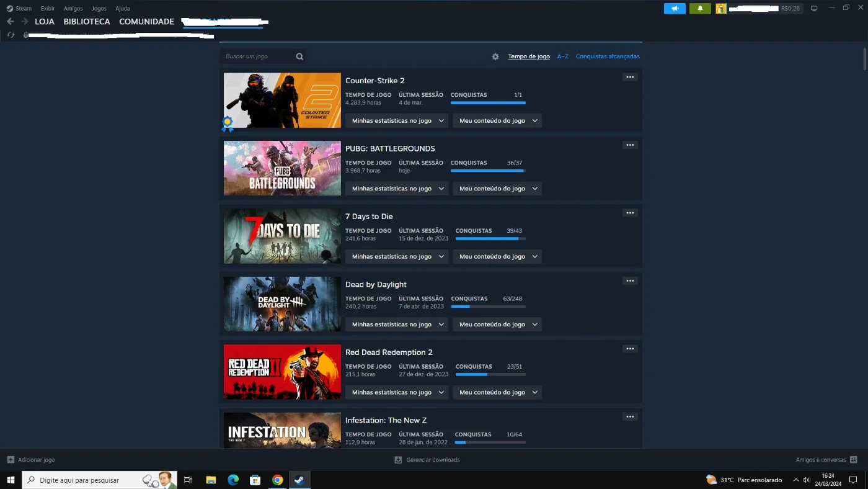Open the three-dot menu for Red Dead Redemption 2

pos(630,349)
